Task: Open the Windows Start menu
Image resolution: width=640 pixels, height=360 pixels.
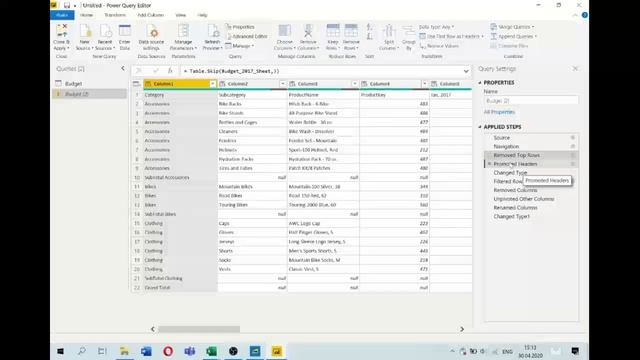Action: [x=60, y=351]
